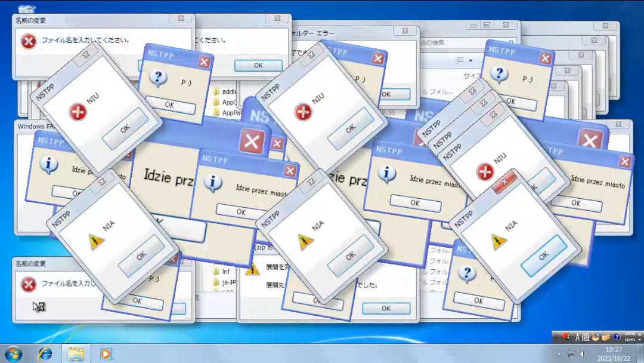Click OK in the middle NIA dialog
This screenshot has height=363, width=644.
click(351, 256)
